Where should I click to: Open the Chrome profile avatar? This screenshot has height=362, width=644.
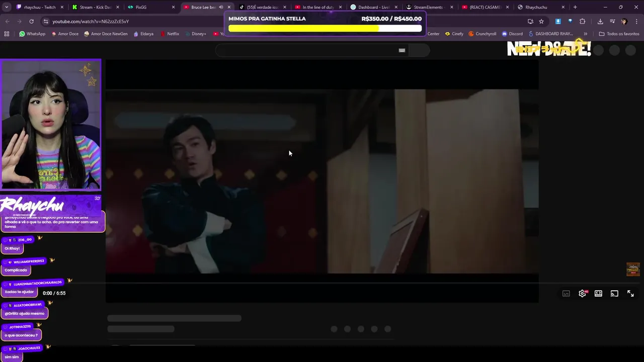click(x=624, y=22)
